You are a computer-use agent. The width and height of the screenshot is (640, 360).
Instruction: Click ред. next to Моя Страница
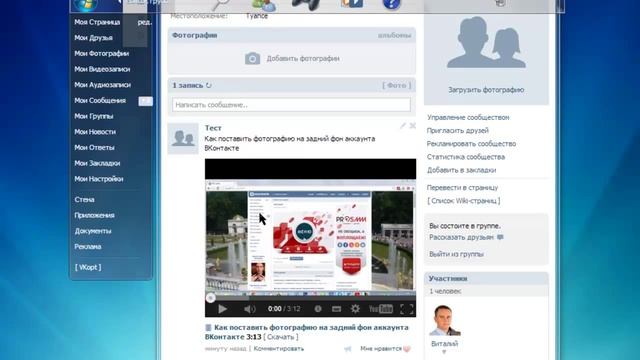tap(144, 22)
